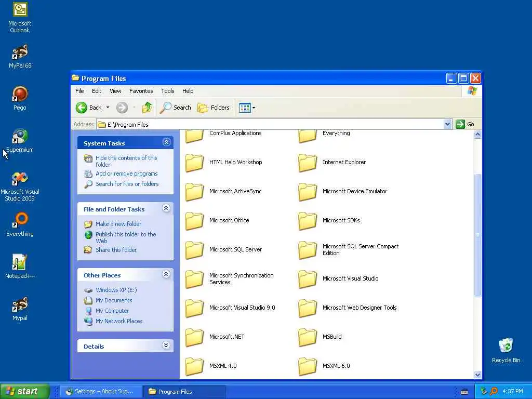
Task: Collapse the System Tasks panel
Action: click(x=166, y=142)
